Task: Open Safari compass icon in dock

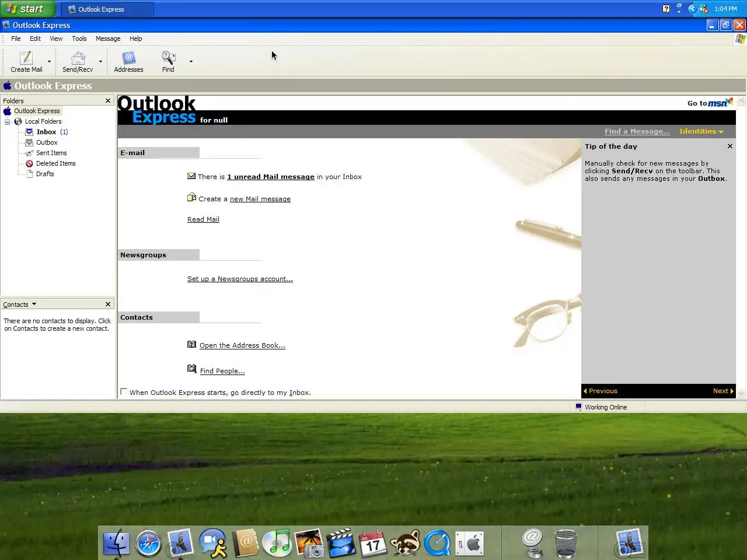Action: point(148,543)
